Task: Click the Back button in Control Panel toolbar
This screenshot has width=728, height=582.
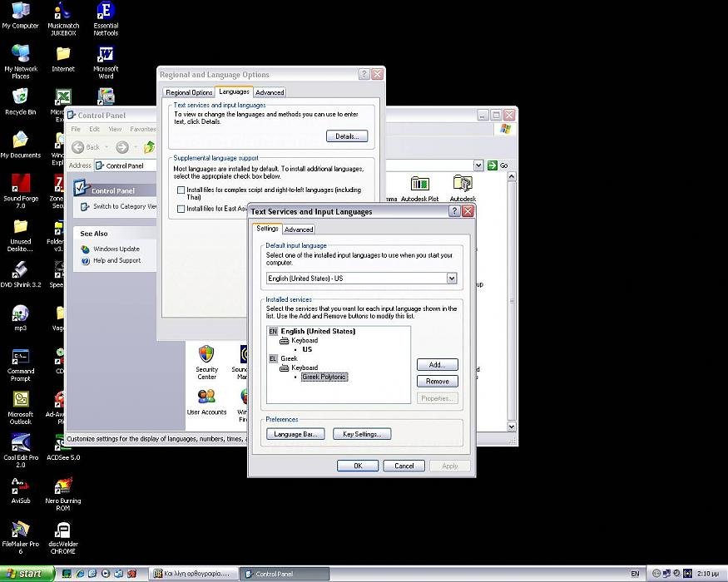Action: click(x=87, y=147)
